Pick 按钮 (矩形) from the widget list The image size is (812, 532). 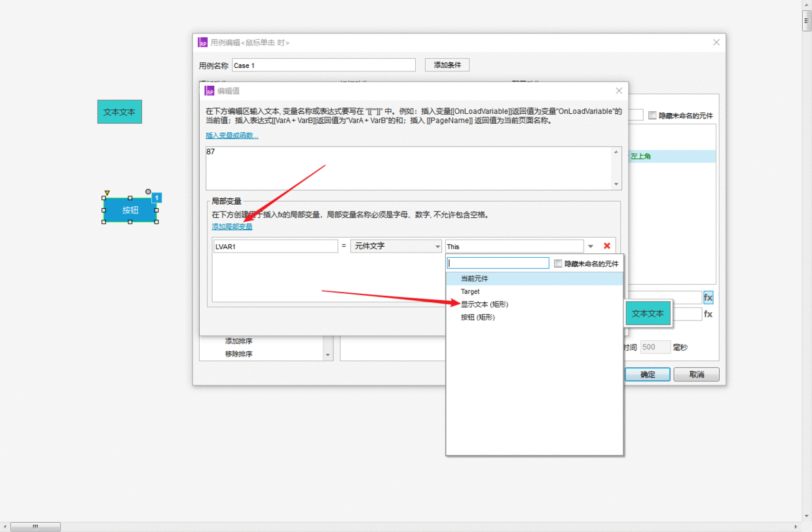(x=477, y=317)
